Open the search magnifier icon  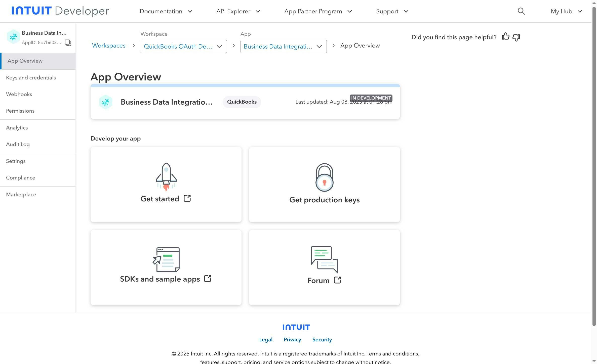[x=521, y=11]
